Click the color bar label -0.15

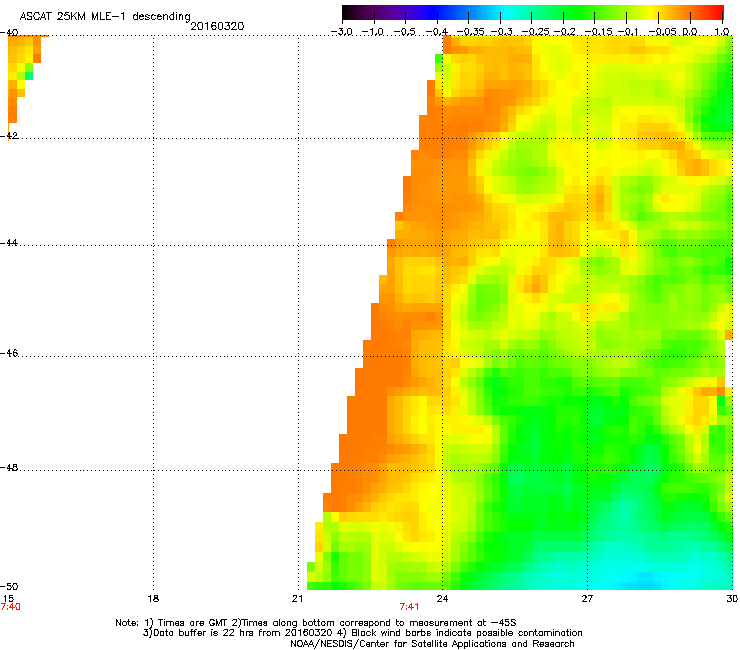597,32
